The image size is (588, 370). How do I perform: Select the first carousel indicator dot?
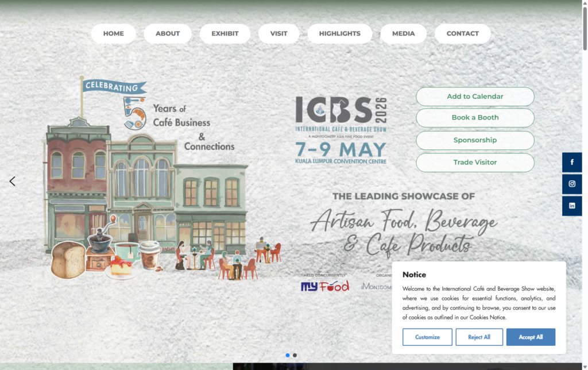click(x=287, y=355)
